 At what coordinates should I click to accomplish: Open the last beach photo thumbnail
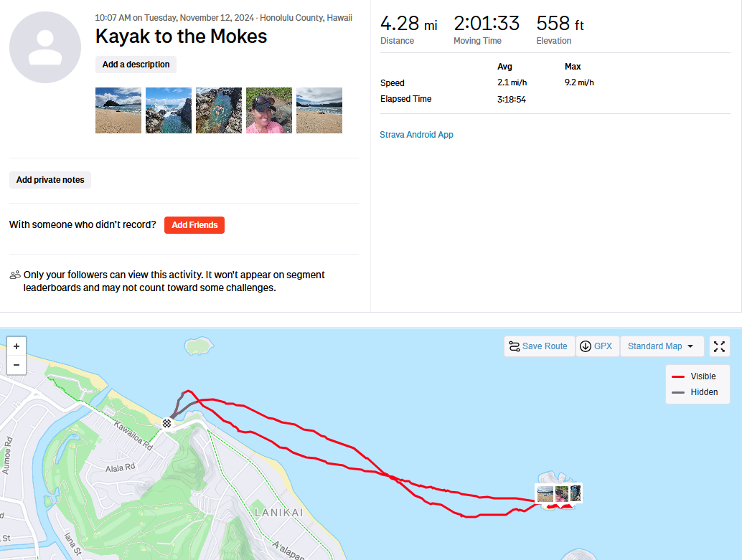tap(319, 110)
